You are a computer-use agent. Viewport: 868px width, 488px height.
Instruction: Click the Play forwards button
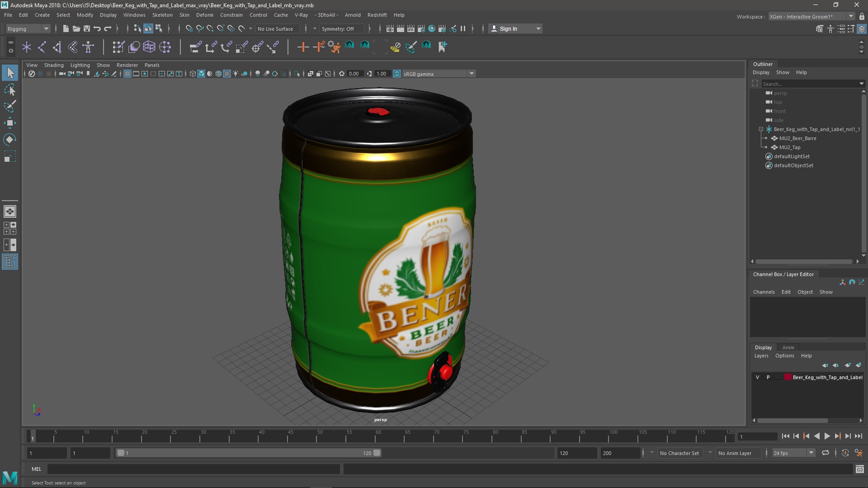827,436
